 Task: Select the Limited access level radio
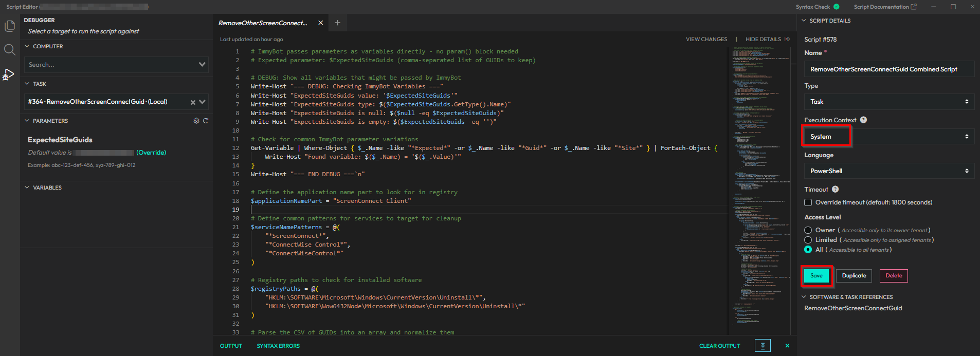point(808,240)
